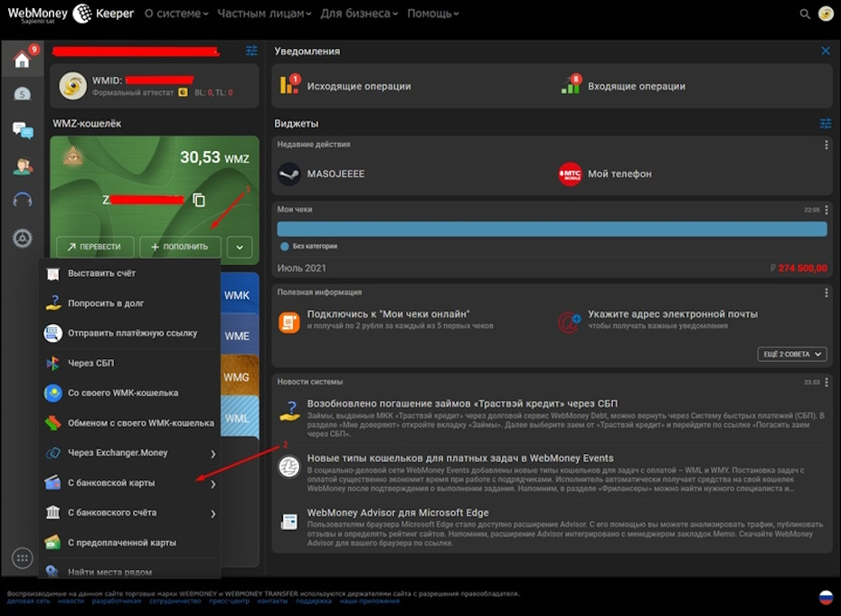Select С предоплаченной карты menu item

130,543
